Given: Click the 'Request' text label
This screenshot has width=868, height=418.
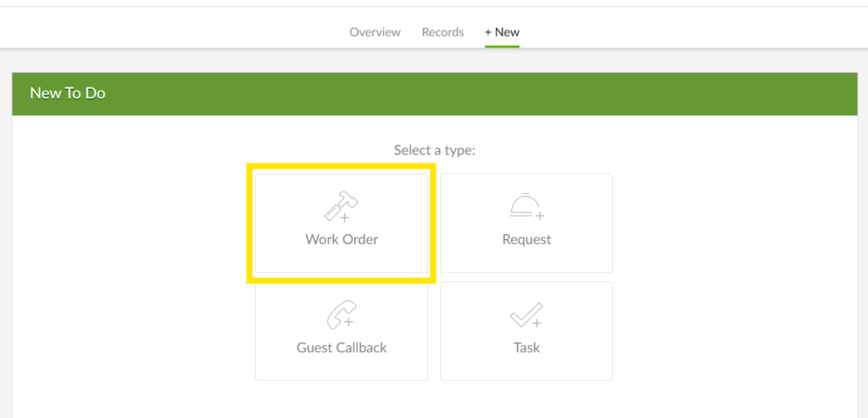Looking at the screenshot, I should pyautogui.click(x=526, y=240).
